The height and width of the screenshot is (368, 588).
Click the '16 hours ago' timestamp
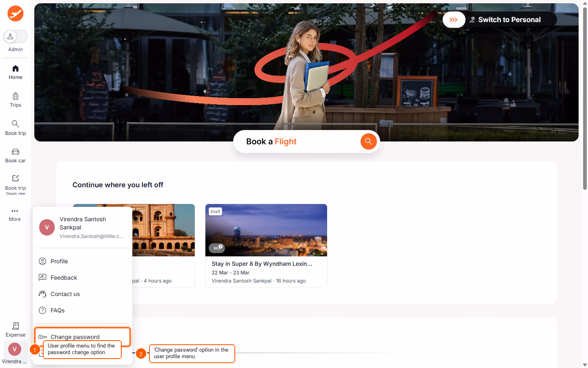[291, 281]
